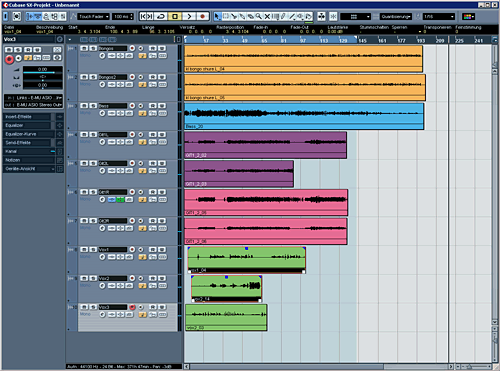The height and width of the screenshot is (371, 500).
Task: Open the 1/16 quantize value dropdown
Action: coord(439,16)
